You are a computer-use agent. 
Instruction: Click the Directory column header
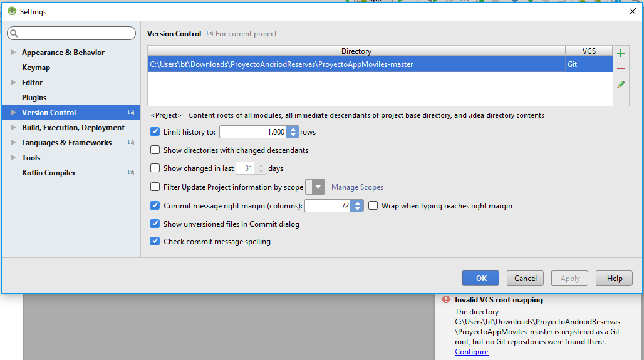point(356,51)
